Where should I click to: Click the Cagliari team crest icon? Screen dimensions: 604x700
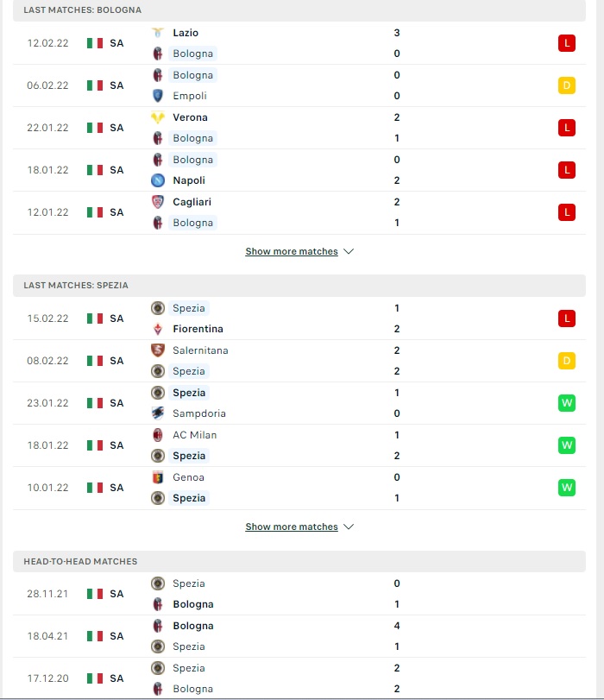(x=158, y=202)
